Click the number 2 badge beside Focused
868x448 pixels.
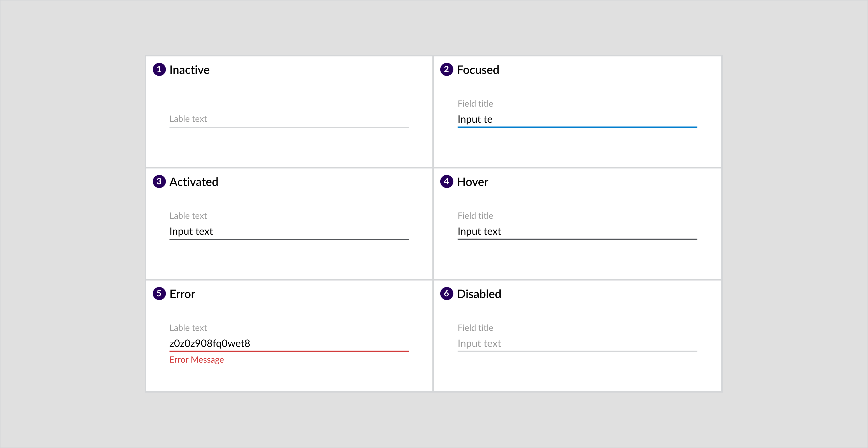pos(446,69)
